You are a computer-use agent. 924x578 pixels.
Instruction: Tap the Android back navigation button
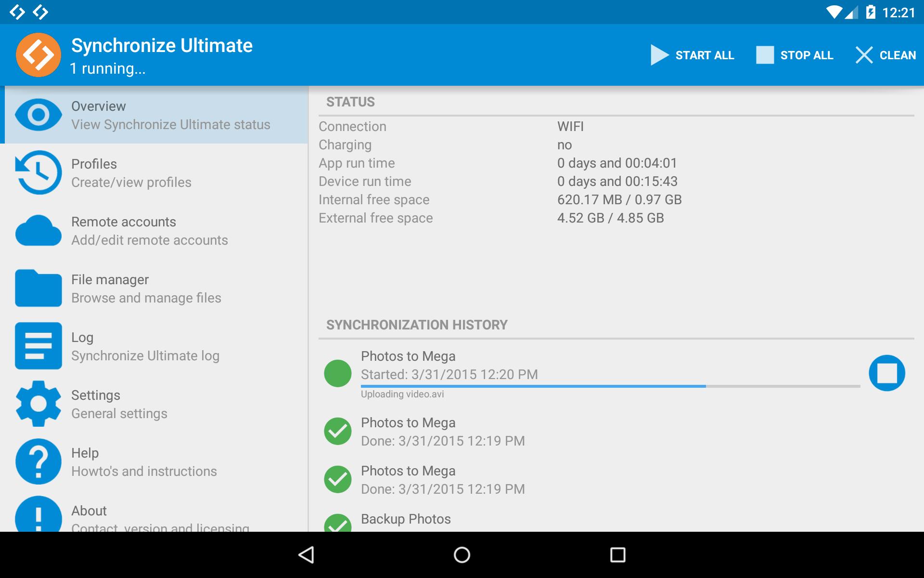pyautogui.click(x=307, y=555)
